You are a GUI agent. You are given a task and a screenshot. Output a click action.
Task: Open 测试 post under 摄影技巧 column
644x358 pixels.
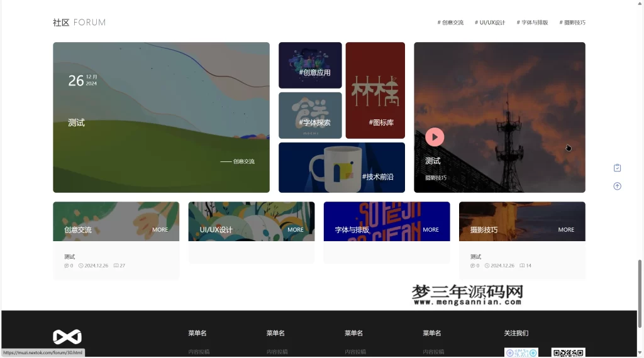click(475, 257)
